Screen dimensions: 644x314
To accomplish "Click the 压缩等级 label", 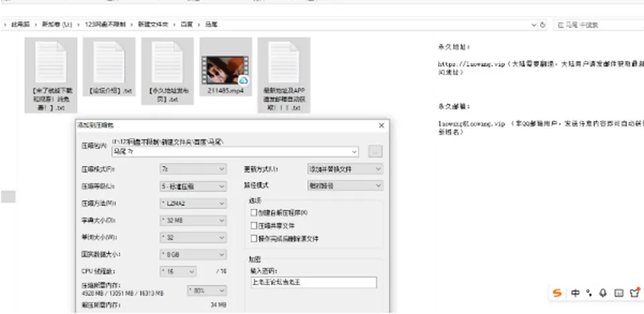I will pos(98,186).
